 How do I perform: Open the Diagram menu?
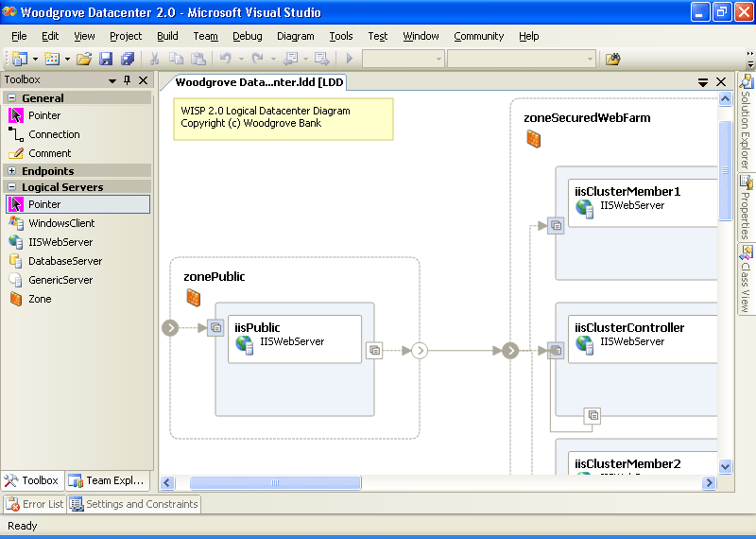pyautogui.click(x=295, y=36)
